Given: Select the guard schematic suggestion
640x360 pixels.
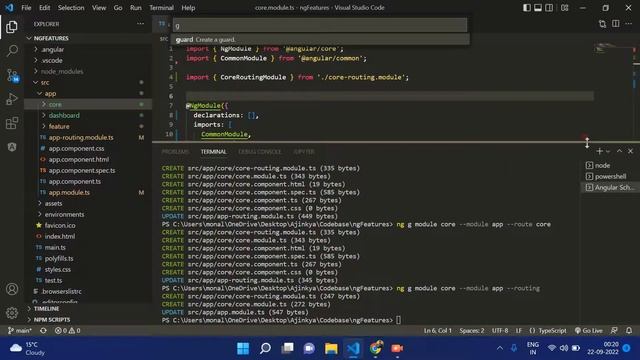Looking at the screenshot, I should pos(321,40).
